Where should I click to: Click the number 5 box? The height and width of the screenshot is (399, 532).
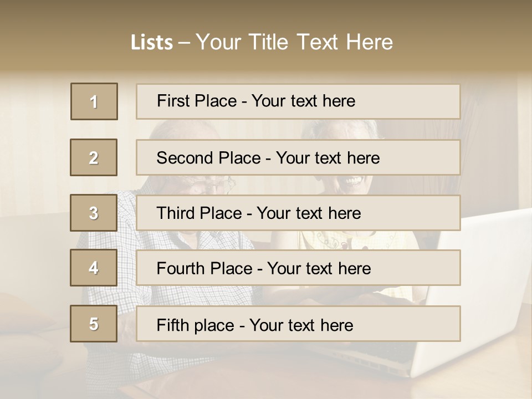pos(94,324)
